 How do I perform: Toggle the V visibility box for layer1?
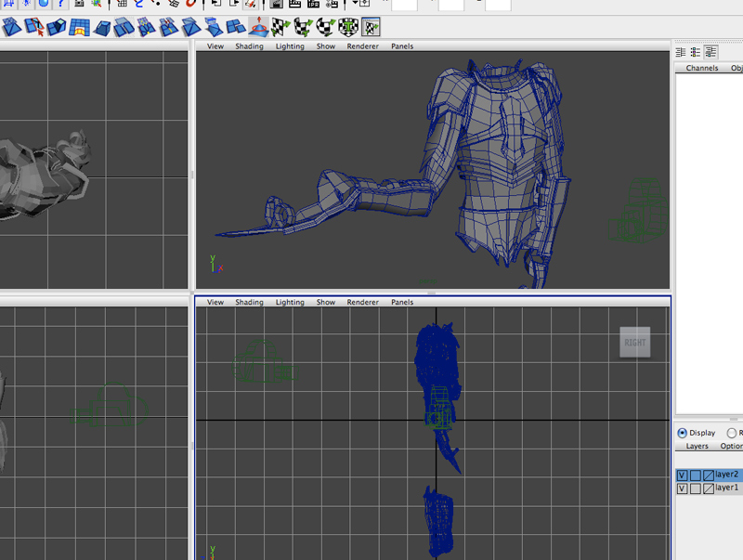pyautogui.click(x=682, y=488)
